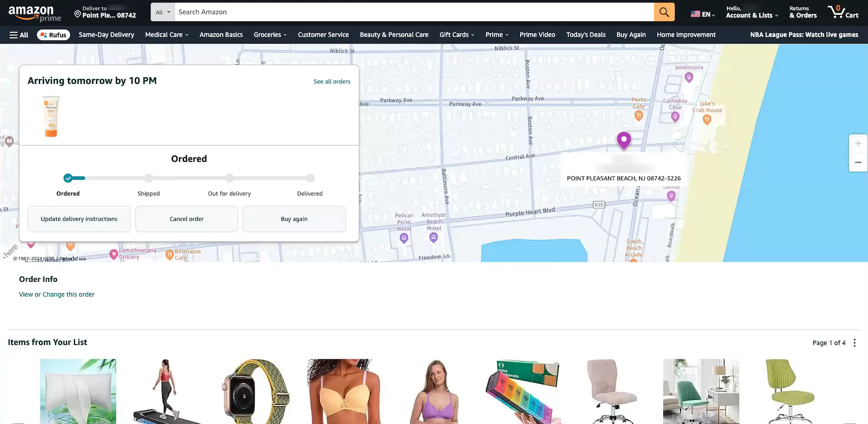Click the Out for delivery step
The width and height of the screenshot is (868, 424).
click(x=229, y=178)
